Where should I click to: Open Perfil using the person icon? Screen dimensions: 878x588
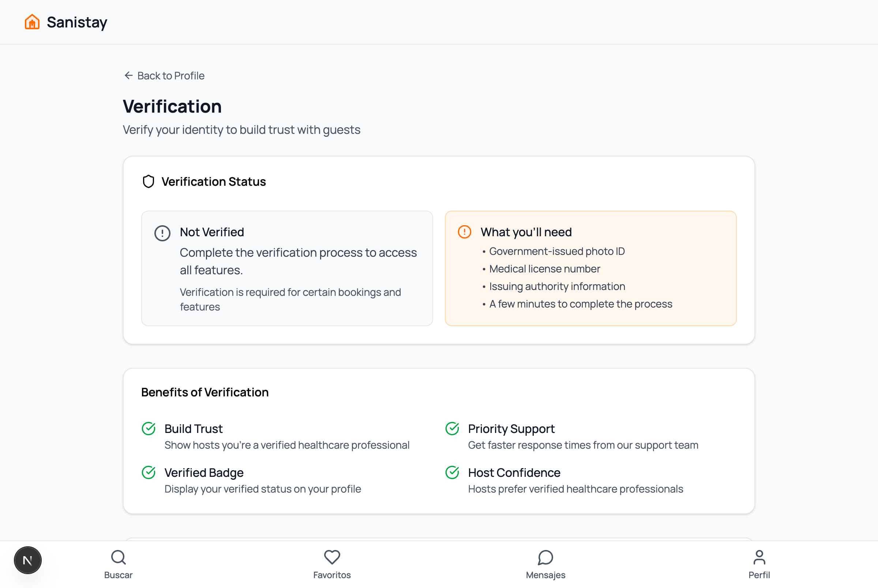760,558
